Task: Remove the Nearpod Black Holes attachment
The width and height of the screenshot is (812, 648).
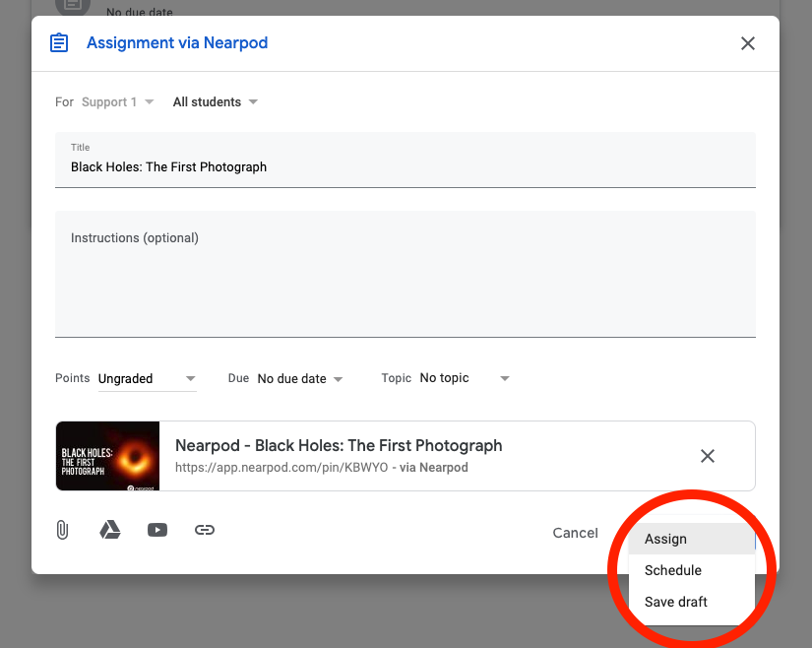Action: click(707, 456)
